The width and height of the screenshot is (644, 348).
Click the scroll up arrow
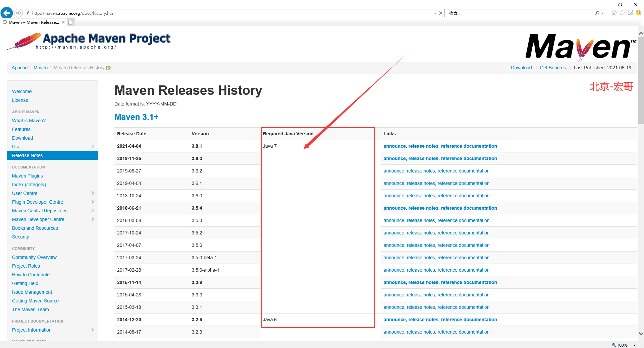(641, 33)
